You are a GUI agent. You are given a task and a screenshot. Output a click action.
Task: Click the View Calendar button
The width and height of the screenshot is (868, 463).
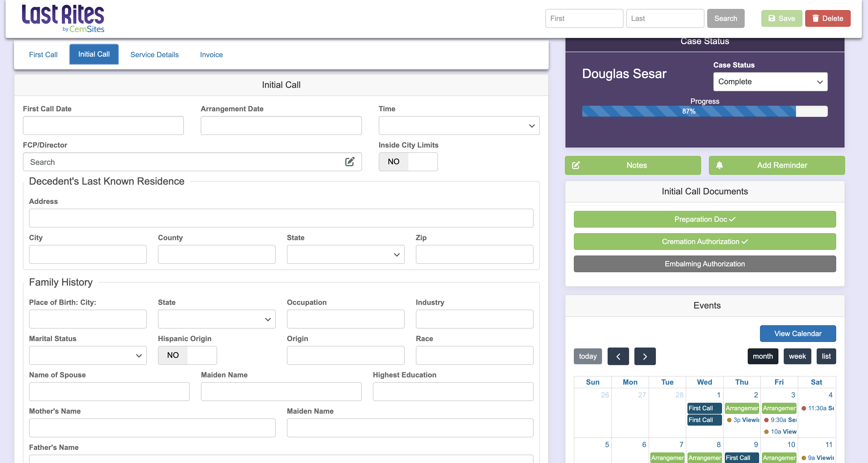coord(798,334)
